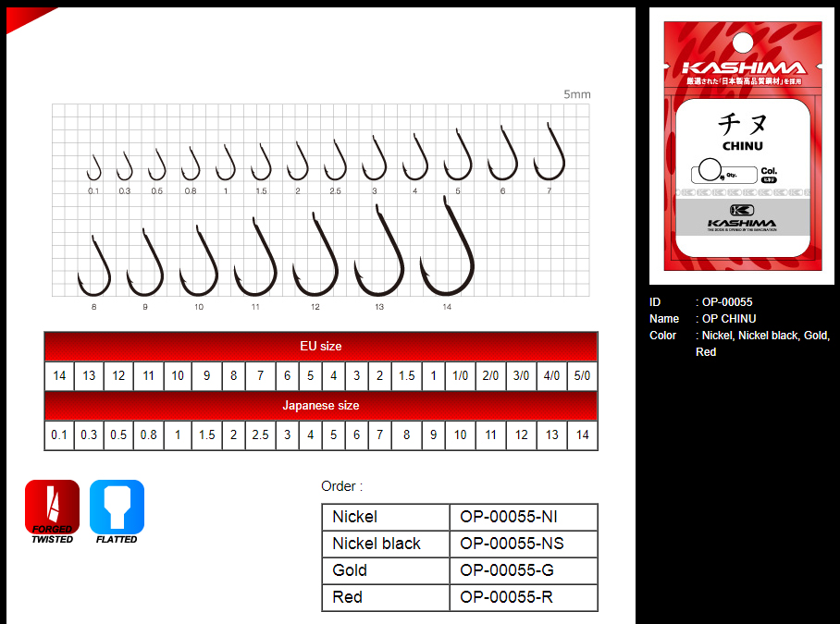Click the size 0.1 hook illustration
The width and height of the screenshot is (840, 624).
click(x=93, y=168)
